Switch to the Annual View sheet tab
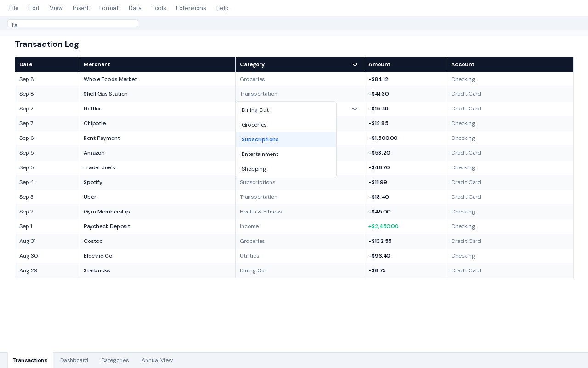 157,360
